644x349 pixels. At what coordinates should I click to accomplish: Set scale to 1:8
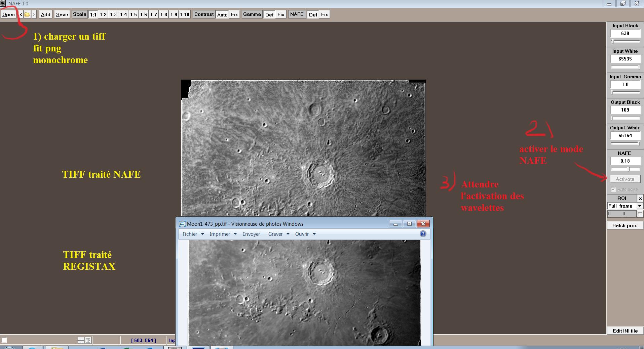pyautogui.click(x=164, y=14)
